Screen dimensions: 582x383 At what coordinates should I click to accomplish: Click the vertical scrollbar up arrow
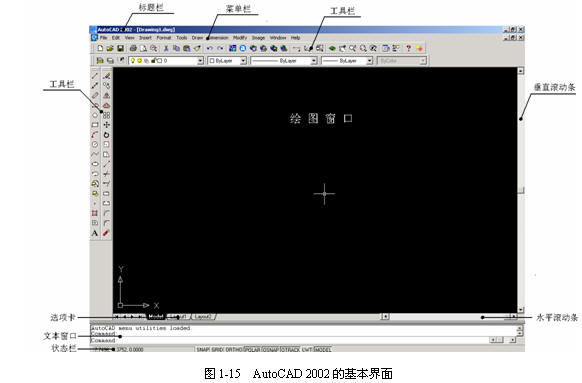[521, 71]
